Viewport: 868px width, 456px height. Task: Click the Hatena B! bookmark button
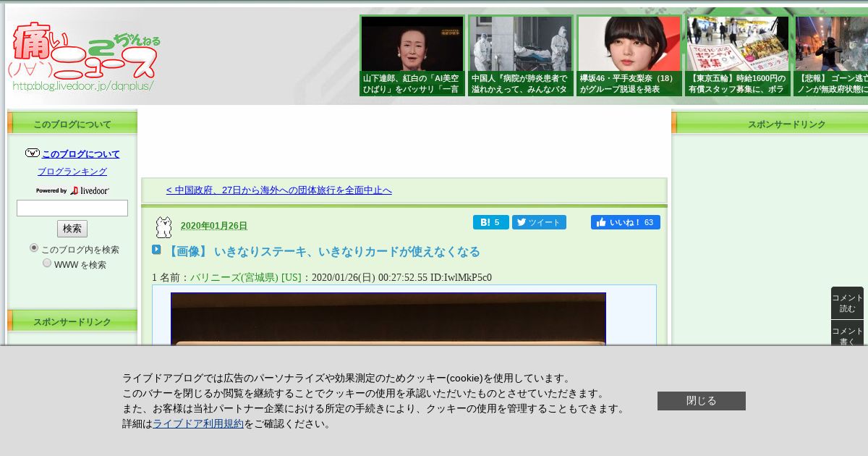[x=491, y=222]
